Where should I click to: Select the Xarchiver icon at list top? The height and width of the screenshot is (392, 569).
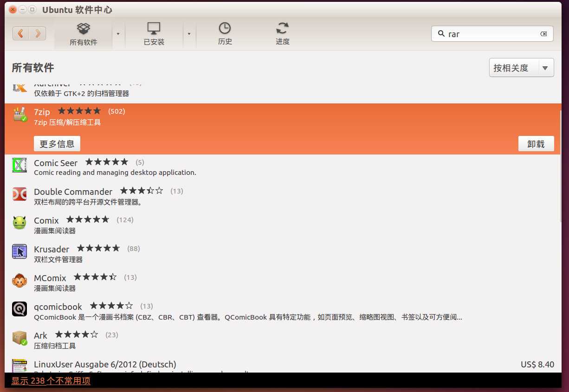(x=19, y=87)
